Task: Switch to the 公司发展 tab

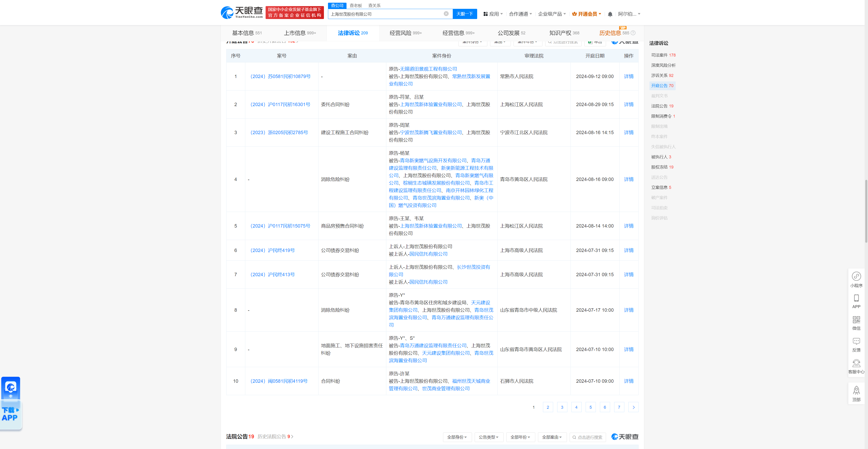Action: (x=511, y=33)
